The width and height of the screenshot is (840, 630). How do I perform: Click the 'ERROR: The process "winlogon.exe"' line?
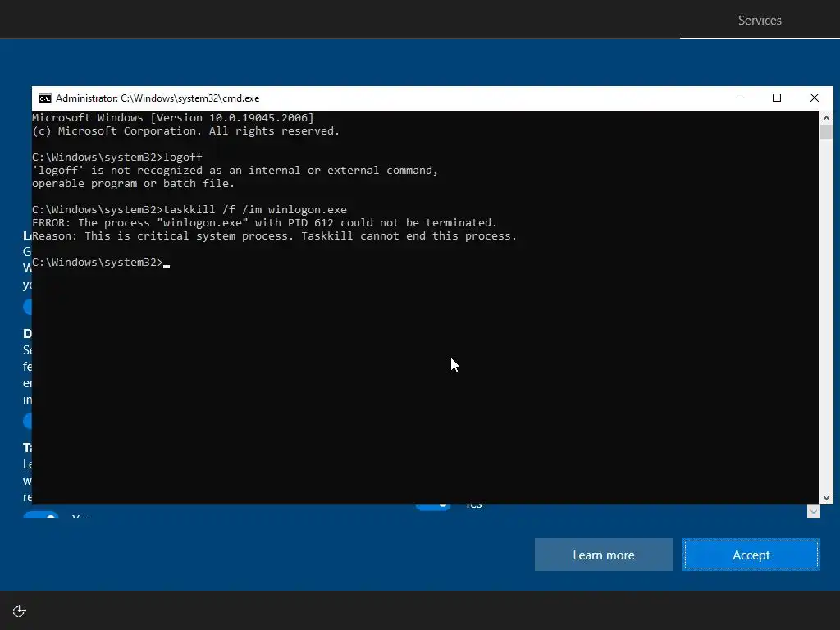pyautogui.click(x=265, y=223)
